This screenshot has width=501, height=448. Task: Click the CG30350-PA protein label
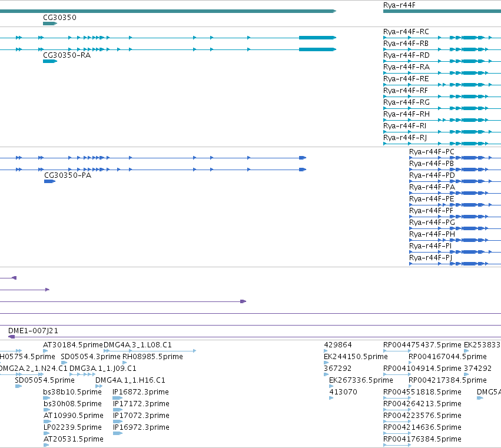(68, 175)
